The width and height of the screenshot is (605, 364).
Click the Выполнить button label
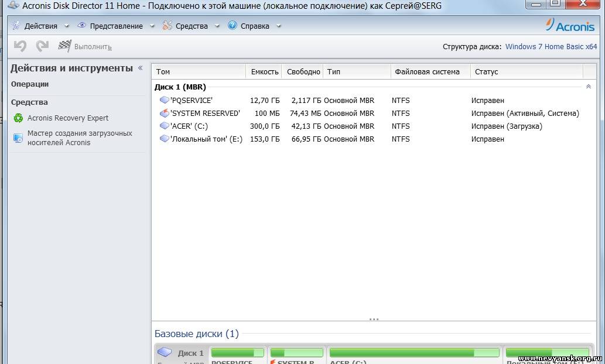(93, 47)
